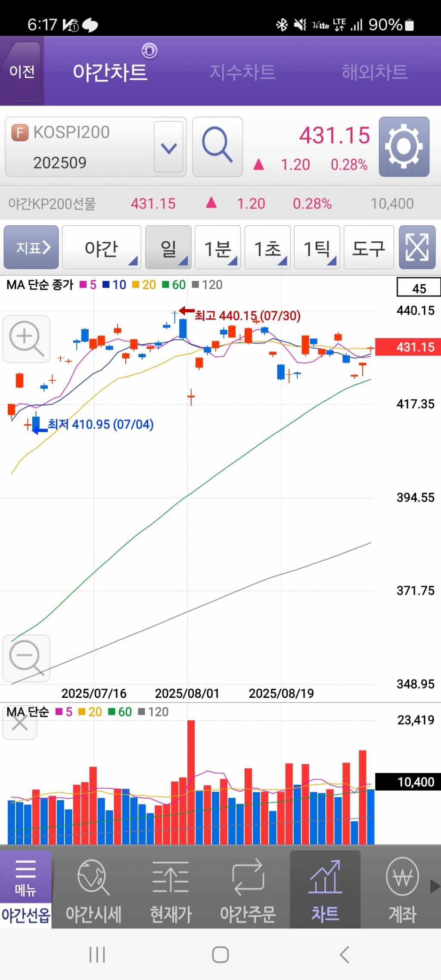The image size is (441, 980).
Task: Tap the search magnifier icon
Action: point(217,146)
